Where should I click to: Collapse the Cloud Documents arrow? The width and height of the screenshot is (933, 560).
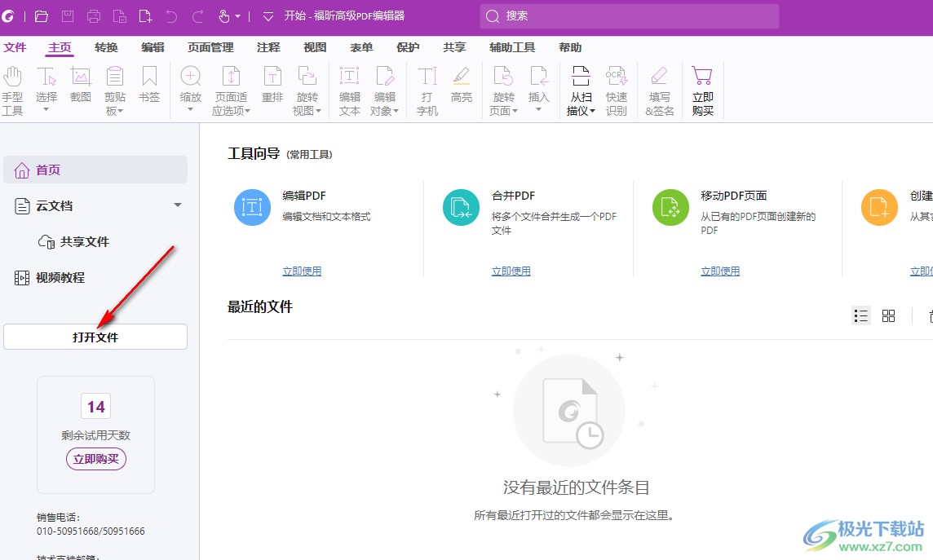coord(177,205)
